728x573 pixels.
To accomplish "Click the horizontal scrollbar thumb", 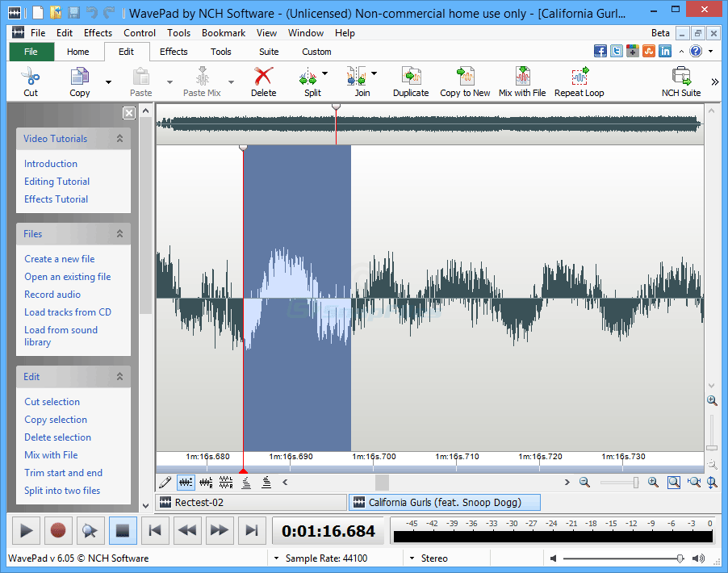I will 382,483.
